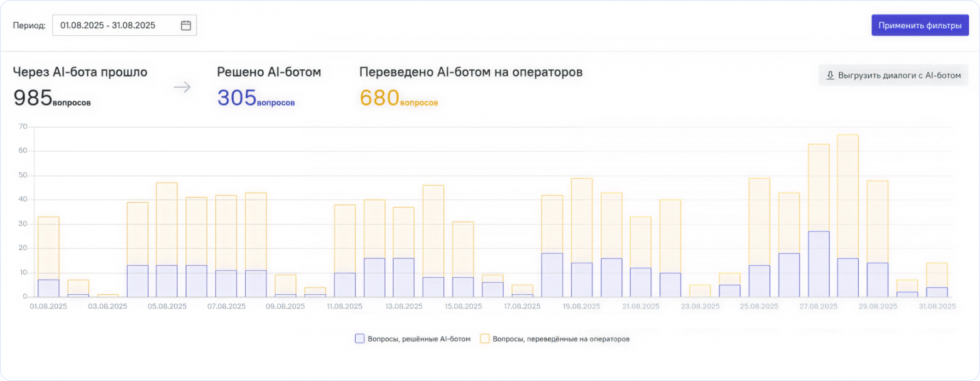Click the purple bar for 27.08.2025
Screen dimensions: 980x381
[x=819, y=264]
